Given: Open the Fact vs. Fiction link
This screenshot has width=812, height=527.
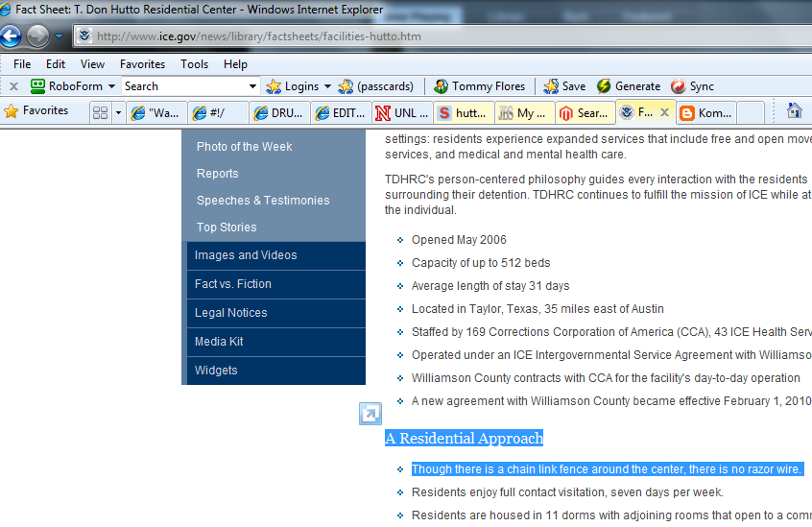Looking at the screenshot, I should pos(233,284).
